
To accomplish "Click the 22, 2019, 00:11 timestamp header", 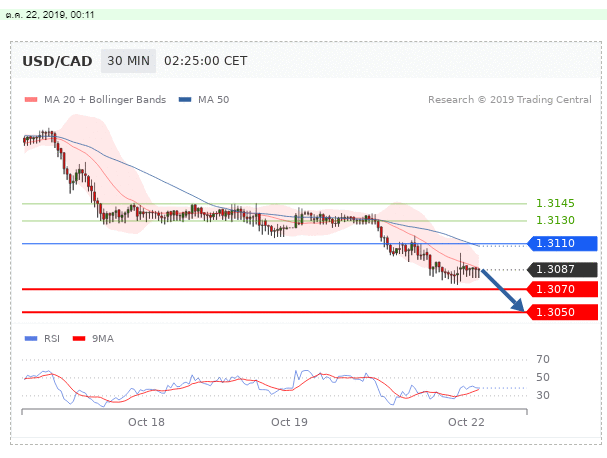I will tap(50, 15).
